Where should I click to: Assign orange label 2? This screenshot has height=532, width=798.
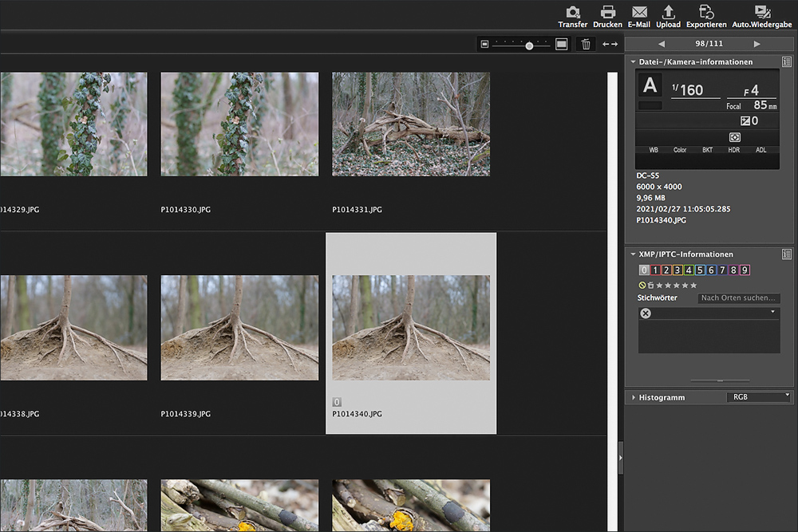[x=666, y=270]
